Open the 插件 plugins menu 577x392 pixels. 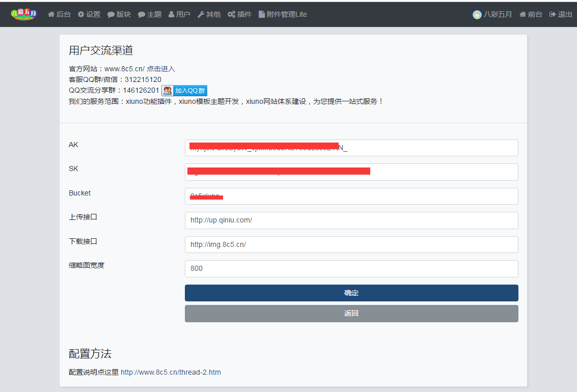coord(239,14)
